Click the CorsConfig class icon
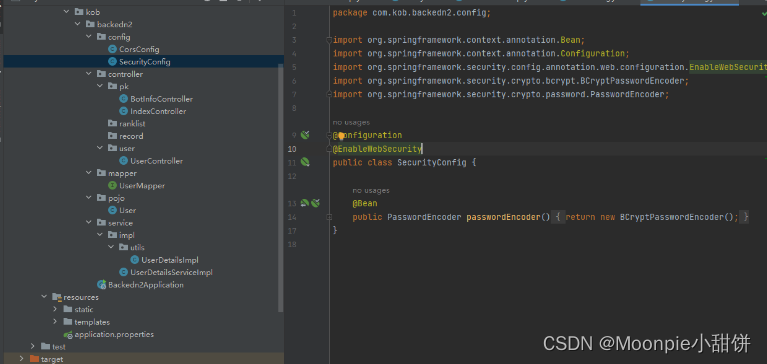The image size is (767, 364). coord(113,49)
